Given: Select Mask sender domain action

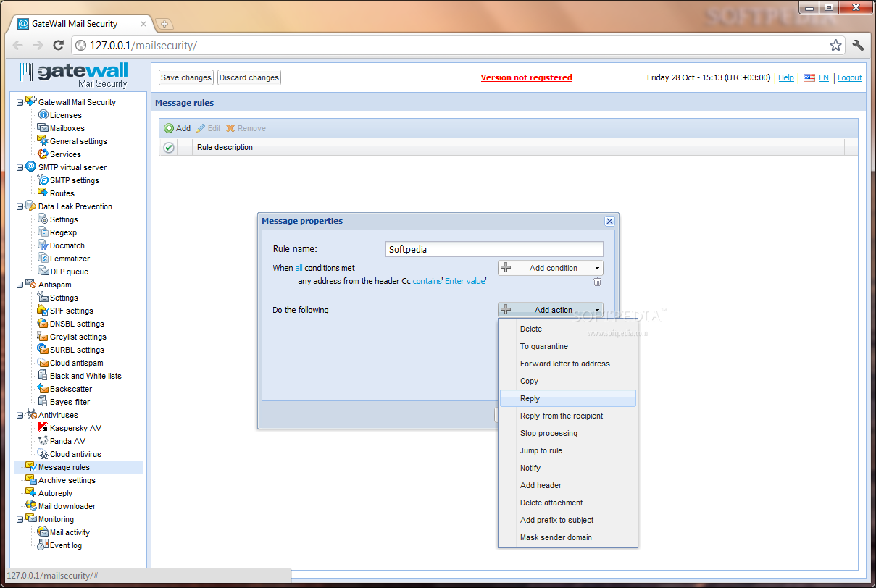Looking at the screenshot, I should (x=567, y=537).
